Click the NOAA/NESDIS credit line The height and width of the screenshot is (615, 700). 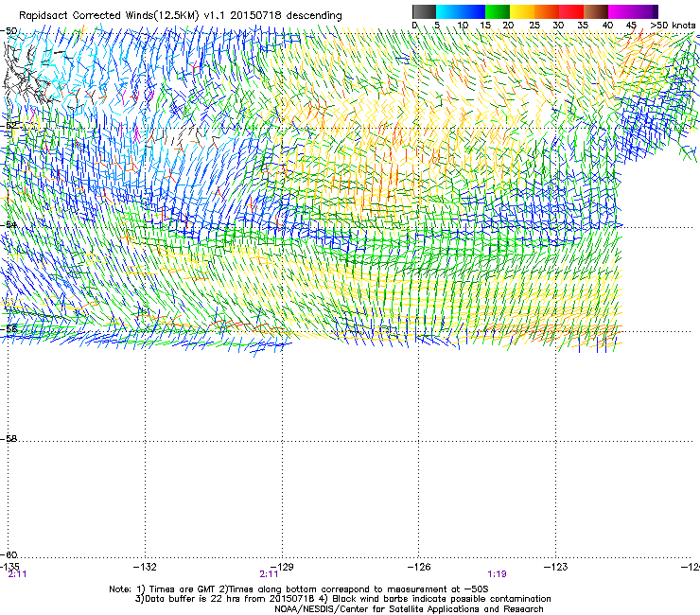tap(409, 609)
